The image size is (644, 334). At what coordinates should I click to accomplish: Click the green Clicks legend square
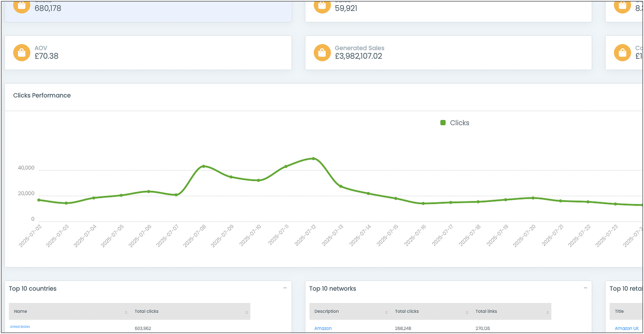click(x=442, y=122)
